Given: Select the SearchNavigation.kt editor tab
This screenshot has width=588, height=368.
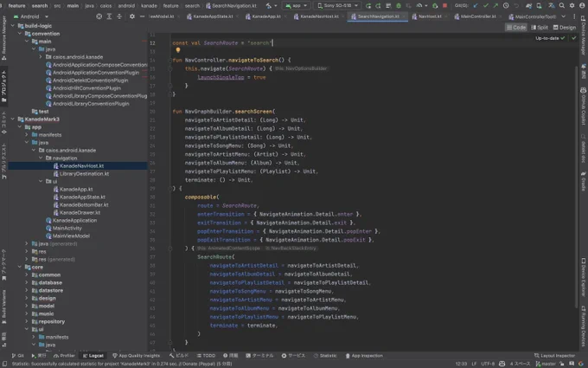Looking at the screenshot, I should point(378,16).
